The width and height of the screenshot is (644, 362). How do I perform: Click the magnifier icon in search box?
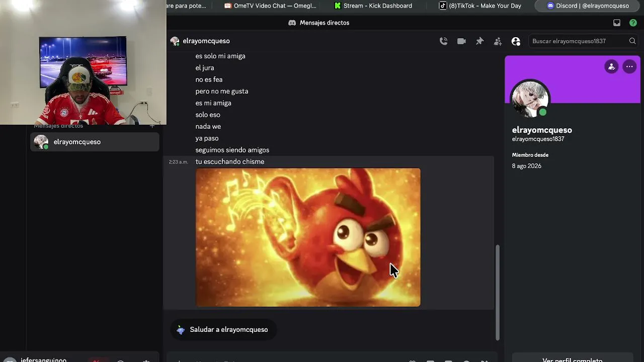pyautogui.click(x=632, y=41)
